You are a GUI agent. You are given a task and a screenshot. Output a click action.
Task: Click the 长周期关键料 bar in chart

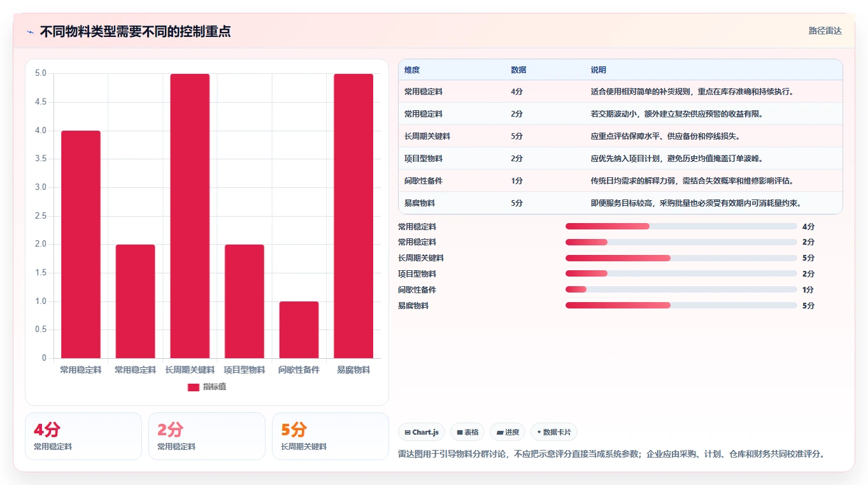click(x=190, y=216)
